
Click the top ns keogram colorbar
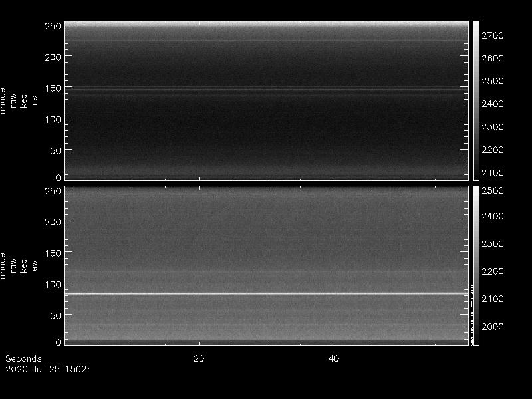(476, 100)
